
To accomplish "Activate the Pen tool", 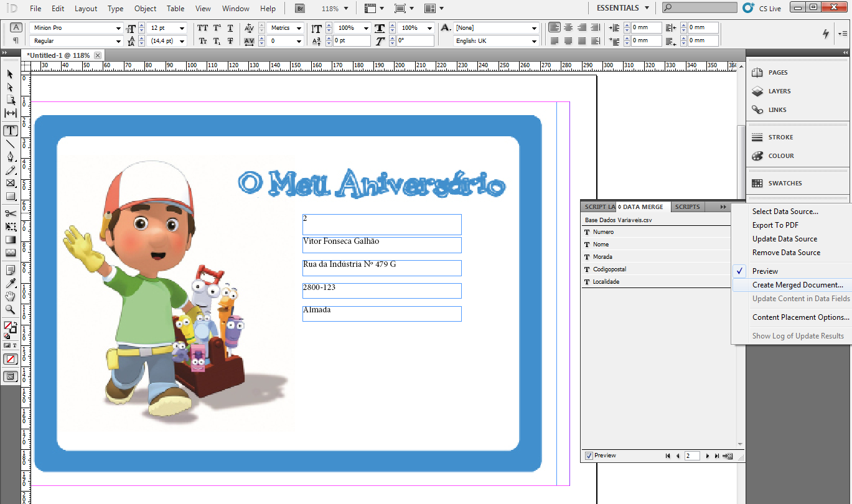I will click(10, 157).
